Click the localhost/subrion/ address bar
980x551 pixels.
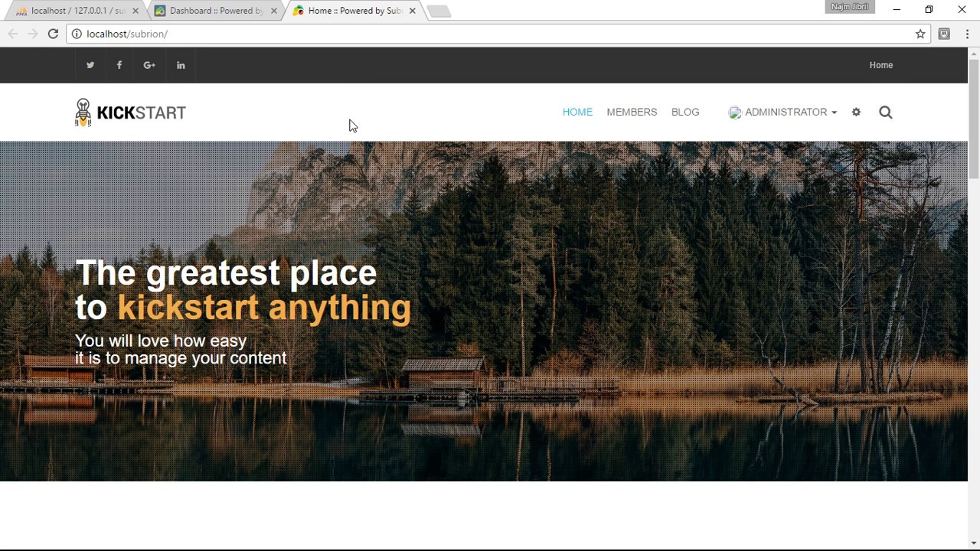point(498,34)
